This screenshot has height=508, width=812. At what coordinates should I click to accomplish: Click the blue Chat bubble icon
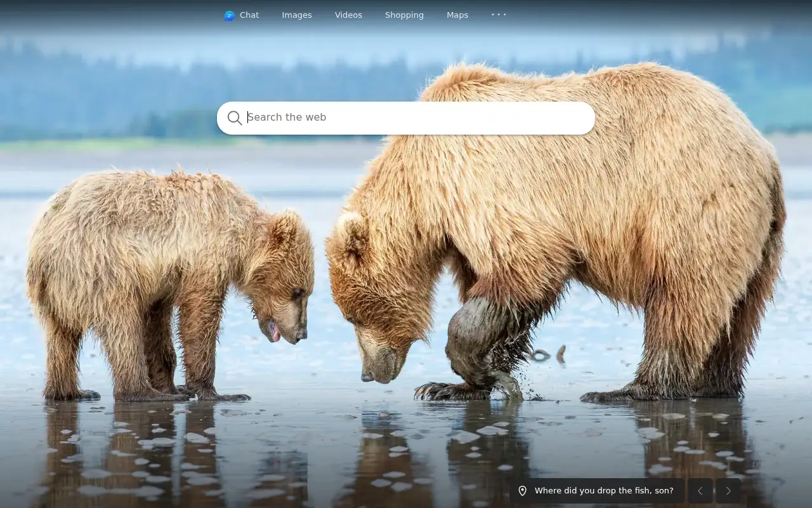click(230, 16)
